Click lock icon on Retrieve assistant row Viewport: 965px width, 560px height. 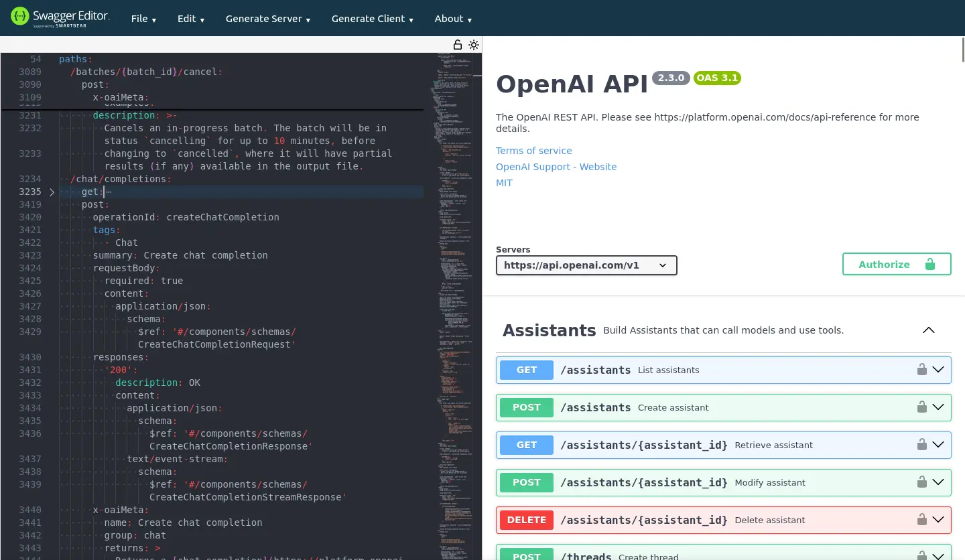[x=921, y=445]
